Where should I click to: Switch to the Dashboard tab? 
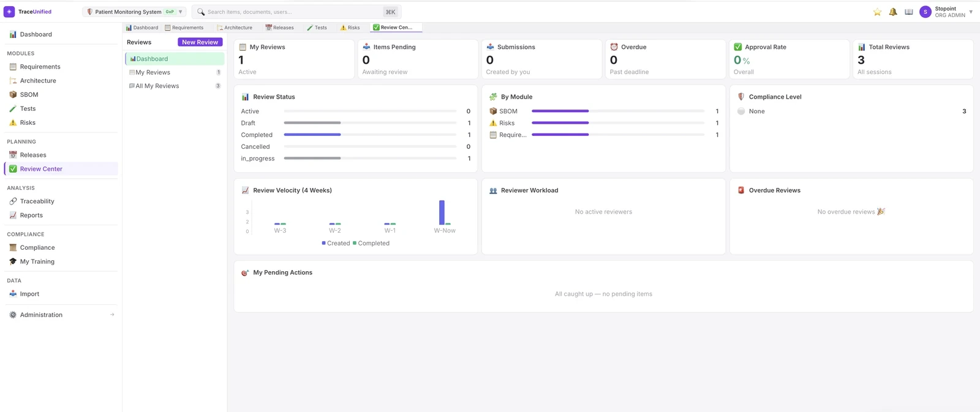pyautogui.click(x=142, y=28)
